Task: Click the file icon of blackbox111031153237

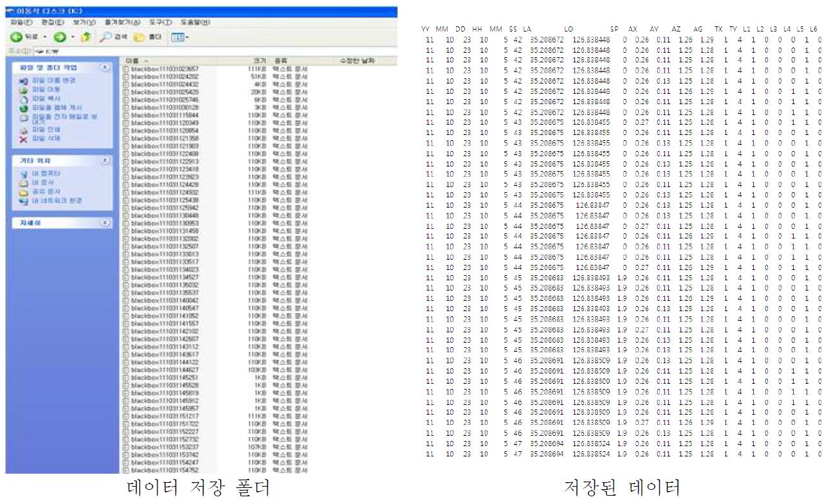Action: [126, 447]
